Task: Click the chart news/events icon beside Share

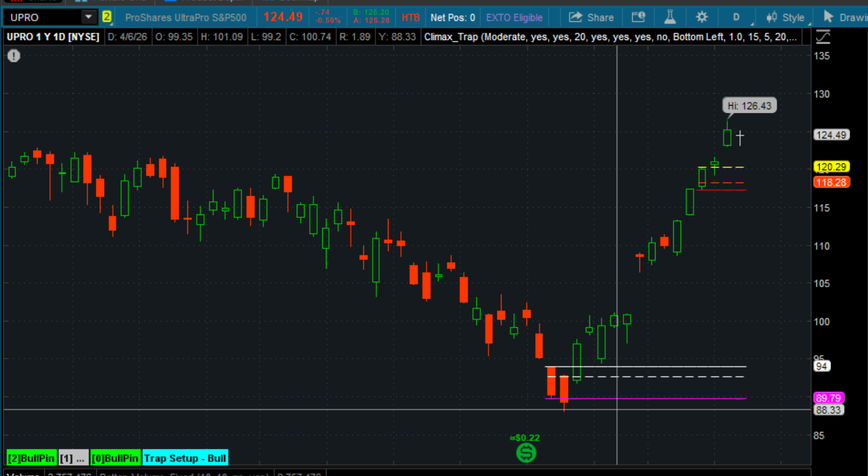Action: click(x=638, y=18)
